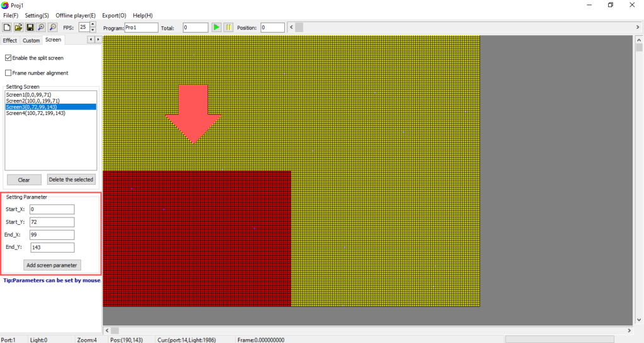Click the horizontal scrollbar left arrow

(107, 330)
